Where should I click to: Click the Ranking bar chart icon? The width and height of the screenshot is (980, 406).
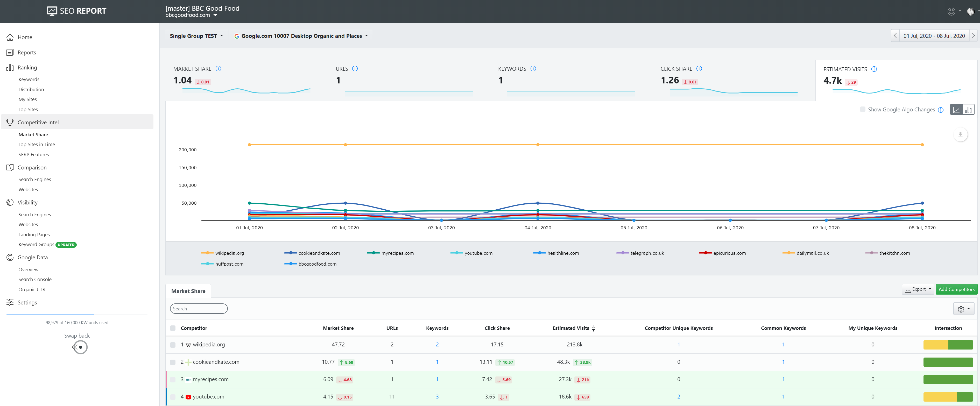(10, 67)
